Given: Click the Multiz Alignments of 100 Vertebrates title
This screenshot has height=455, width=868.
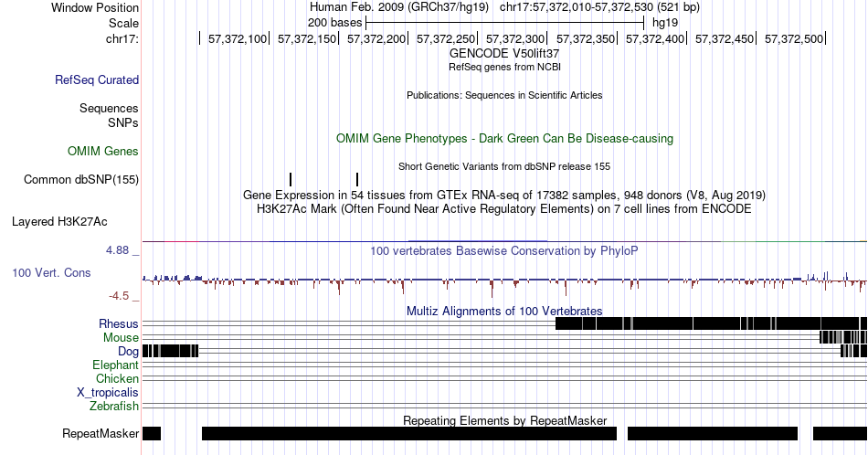Looking at the screenshot, I should [x=504, y=311].
